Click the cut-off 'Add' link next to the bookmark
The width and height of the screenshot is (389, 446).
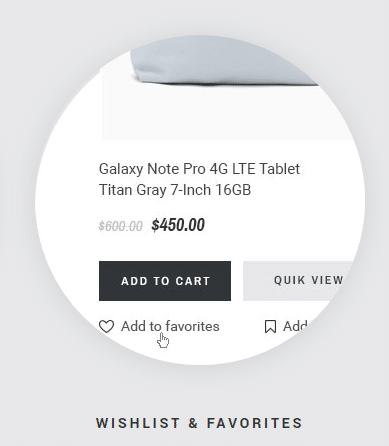click(295, 326)
